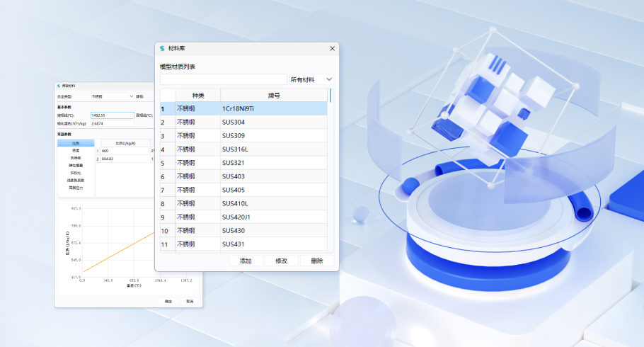Image resolution: width=644 pixels, height=347 pixels.
Task: Select 弹性模量 in the parameter list
Action: [75, 165]
